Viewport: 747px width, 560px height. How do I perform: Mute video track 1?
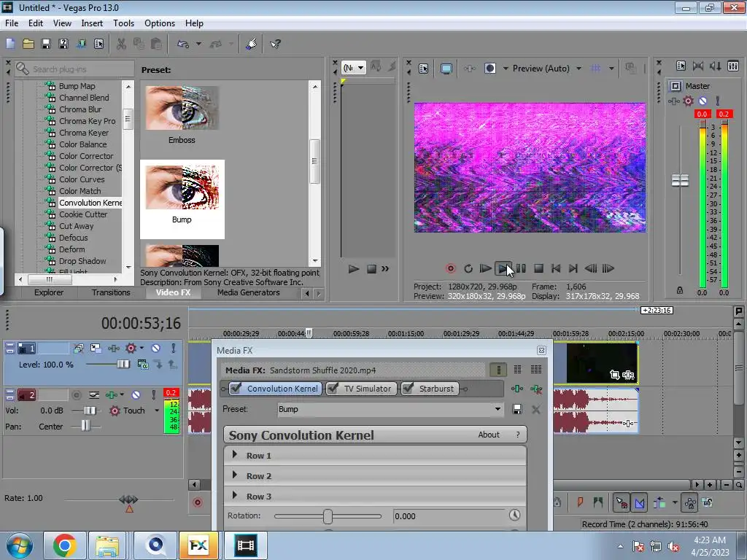click(x=155, y=348)
